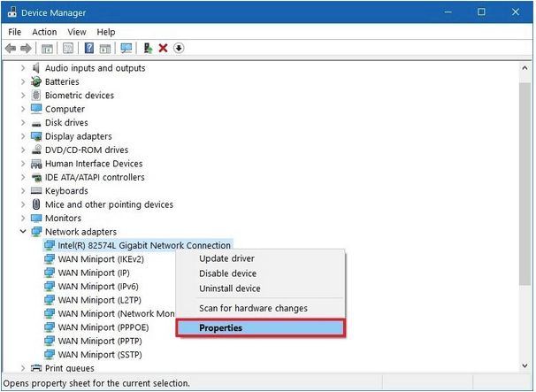536x392 pixels.
Task: Choose Update driver from context menu
Action: (x=260, y=258)
